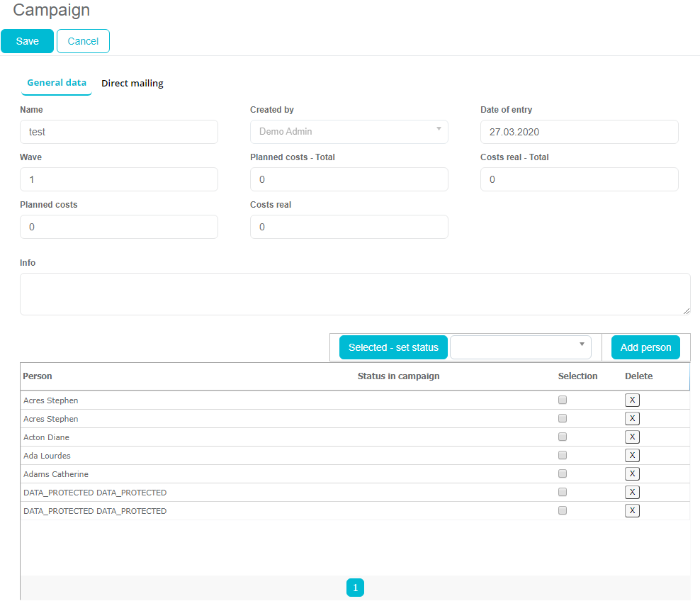
Task: Save the campaign
Action: point(28,41)
